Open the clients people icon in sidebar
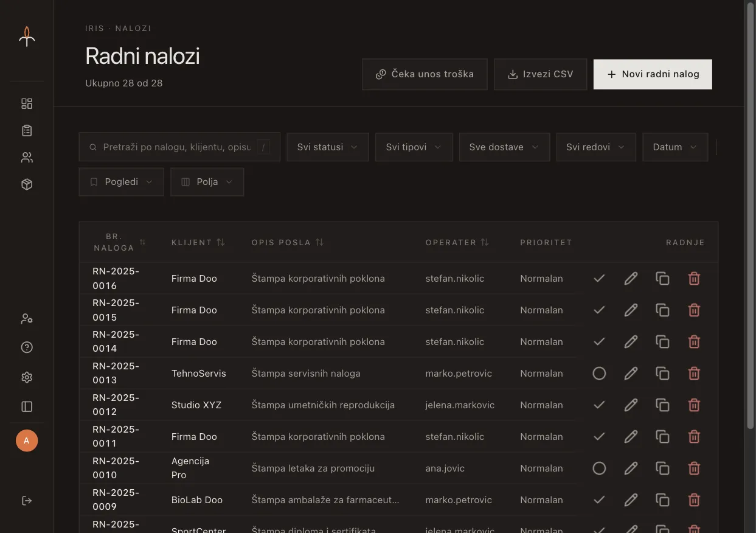 (27, 158)
